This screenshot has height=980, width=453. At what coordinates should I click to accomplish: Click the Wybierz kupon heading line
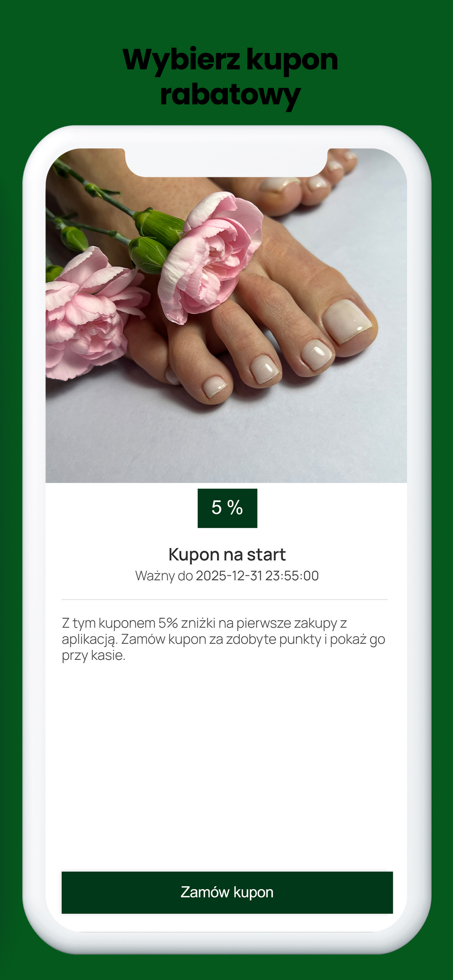(230, 60)
